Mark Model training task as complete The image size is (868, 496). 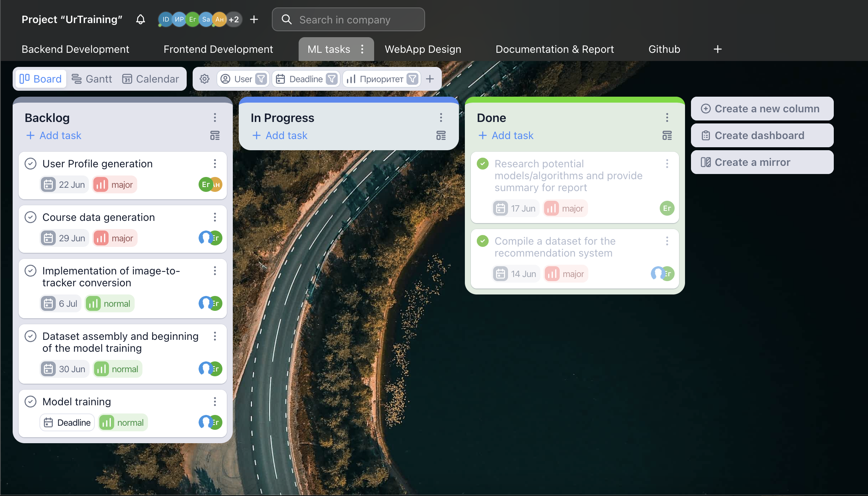click(x=30, y=402)
